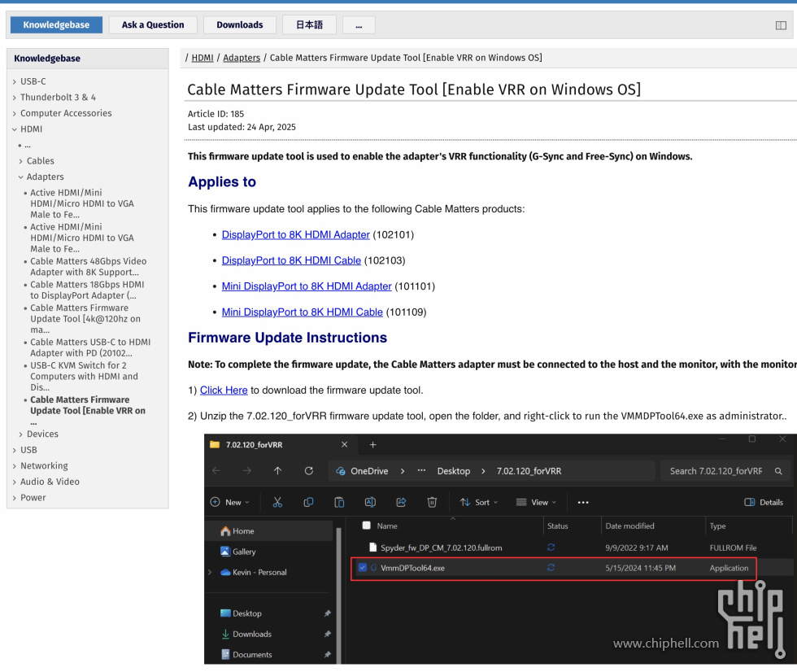Open the New item dropdown
This screenshot has width=797, height=672.
(229, 502)
